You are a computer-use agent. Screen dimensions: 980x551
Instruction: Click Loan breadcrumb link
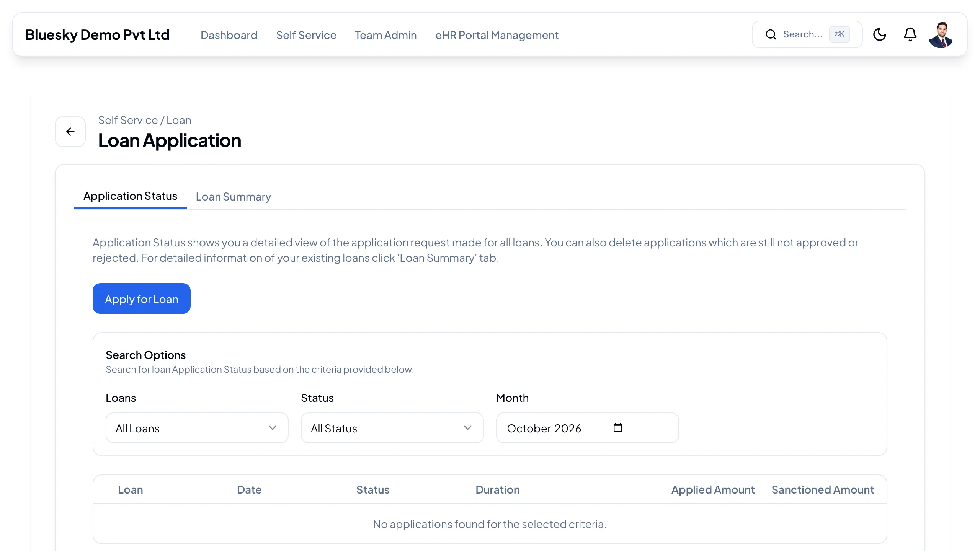179,120
